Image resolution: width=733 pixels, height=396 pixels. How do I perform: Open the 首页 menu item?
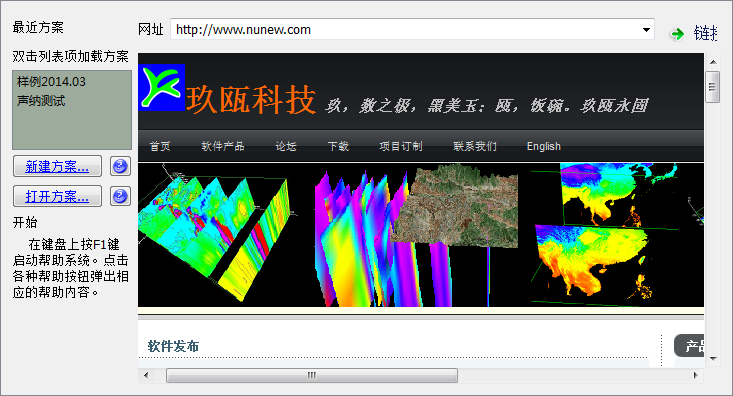160,146
